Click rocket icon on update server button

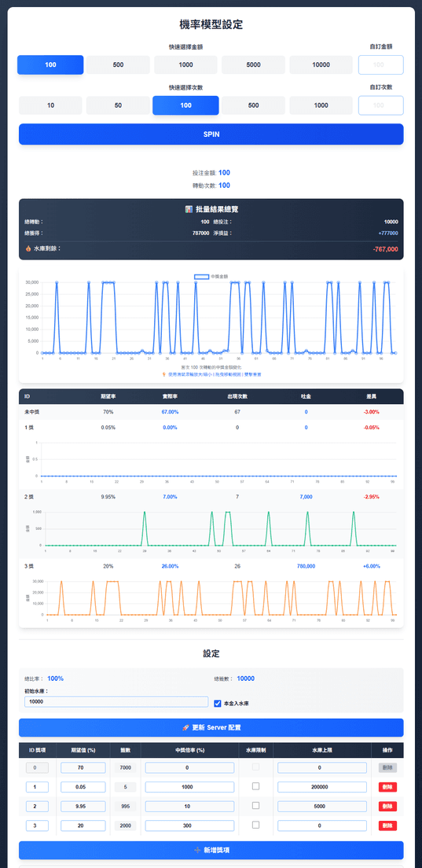(185, 727)
